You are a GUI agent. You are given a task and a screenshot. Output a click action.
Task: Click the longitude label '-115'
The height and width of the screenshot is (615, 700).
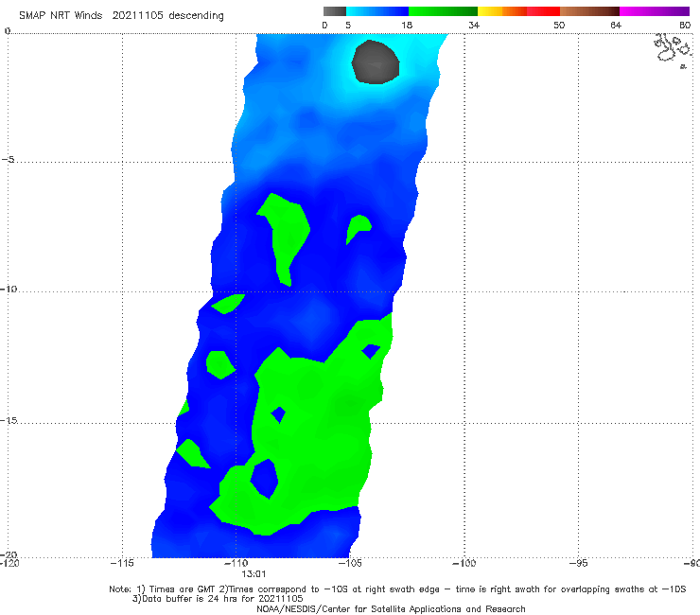[x=122, y=563]
